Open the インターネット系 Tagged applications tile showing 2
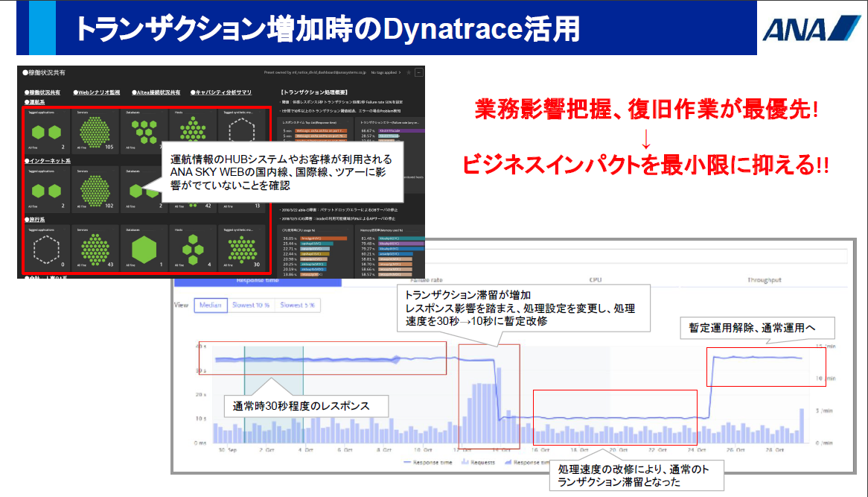The height and width of the screenshot is (497, 868). 46,189
